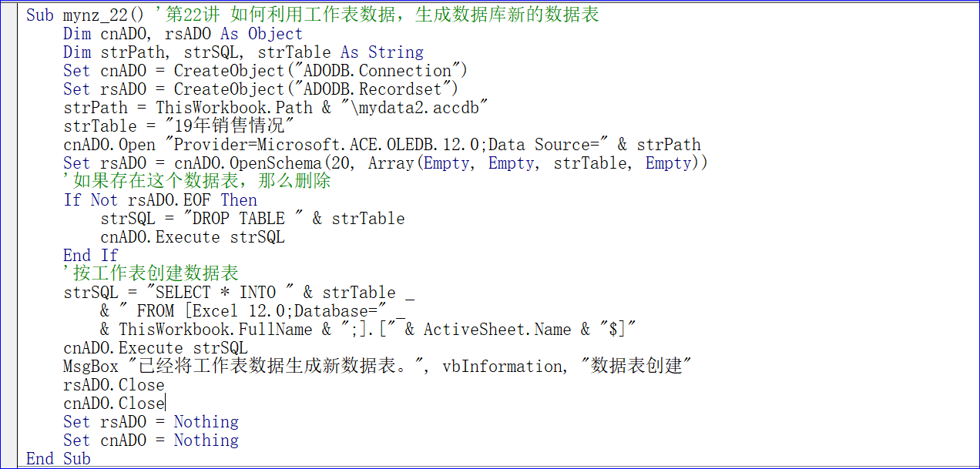Click the SELECT * INTO string line
980x469 pixels.
pyautogui.click(x=239, y=293)
